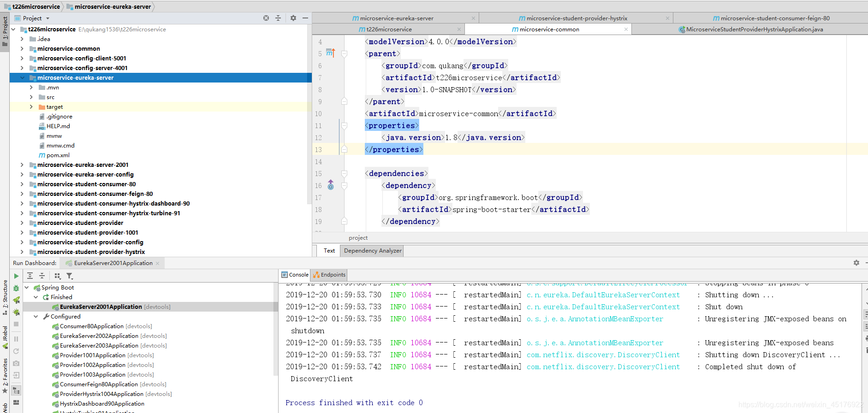
Task: Select Provider1001Application in Run Dashboard
Action: (93, 355)
